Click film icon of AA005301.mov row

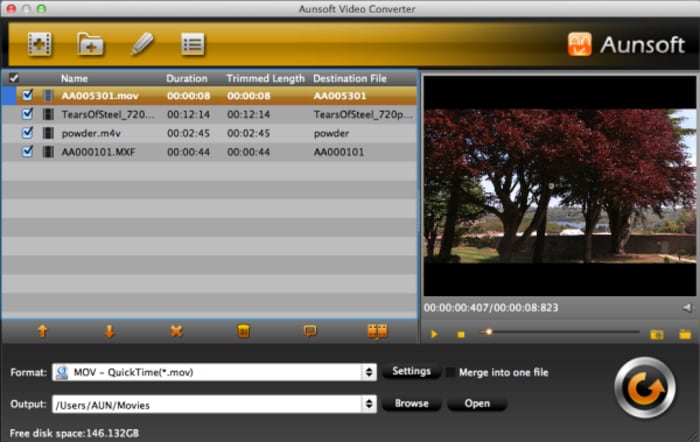pos(48,96)
